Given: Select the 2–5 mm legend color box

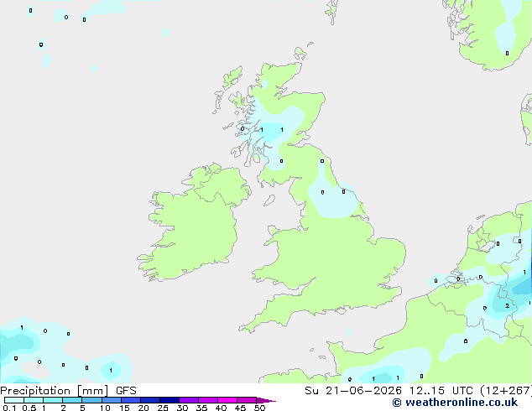Looking at the screenshot, I should click(x=72, y=400).
